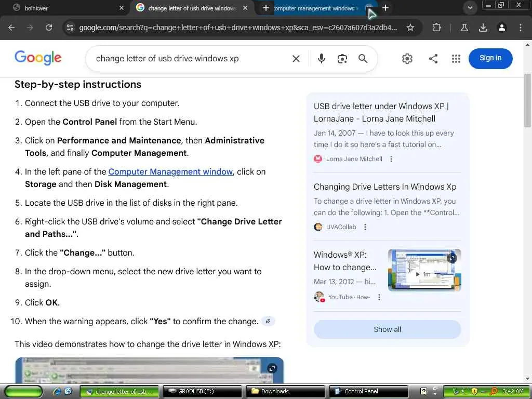Go back to the previous page
The height and width of the screenshot is (399, 532).
[11, 28]
